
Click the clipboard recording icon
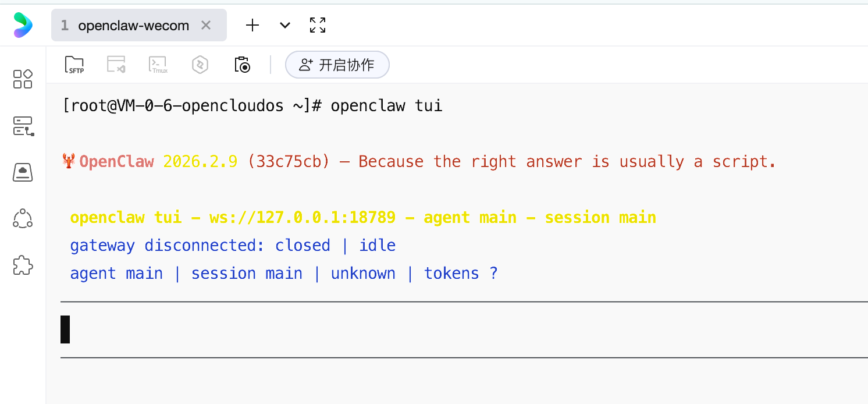(x=242, y=65)
